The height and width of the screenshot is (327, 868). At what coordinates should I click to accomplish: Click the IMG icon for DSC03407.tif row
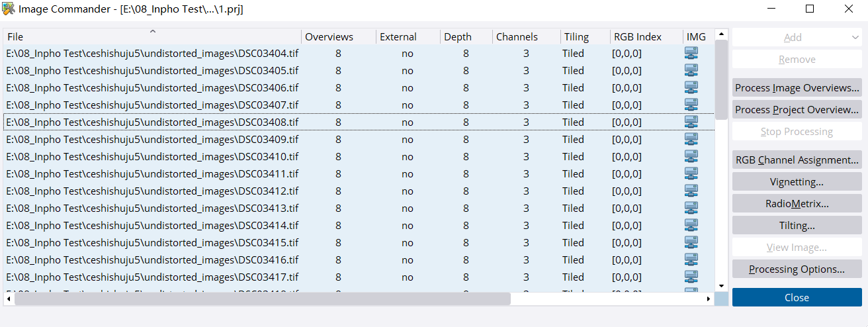pos(691,105)
